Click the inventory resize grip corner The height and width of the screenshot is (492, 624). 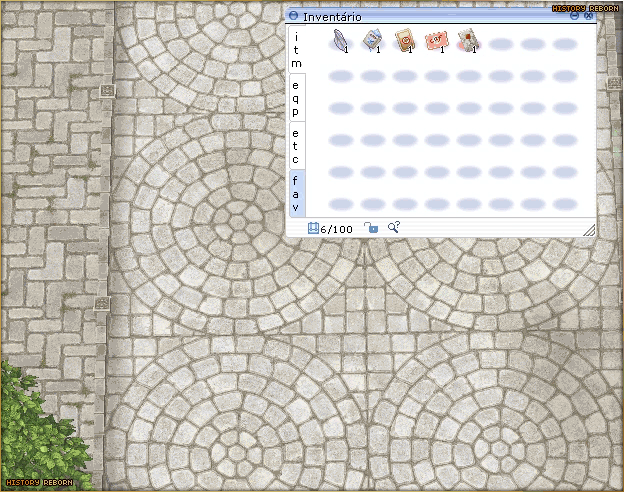pos(589,231)
